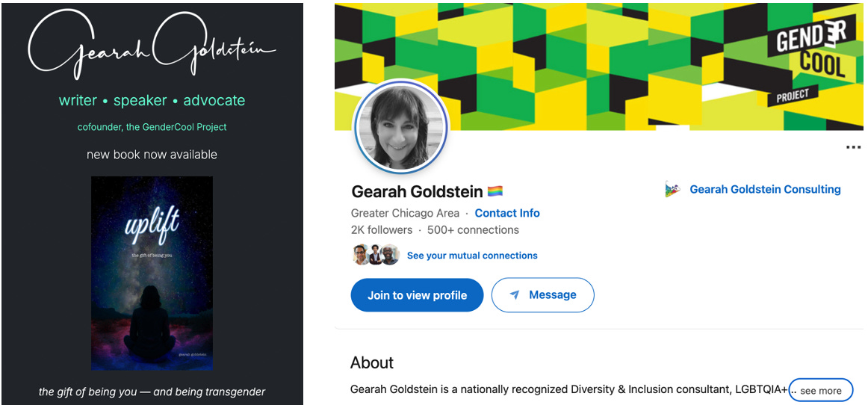The height and width of the screenshot is (405, 868).
Task: Click the Gearah Goldstein Consulting company logo icon
Action: [x=672, y=190]
